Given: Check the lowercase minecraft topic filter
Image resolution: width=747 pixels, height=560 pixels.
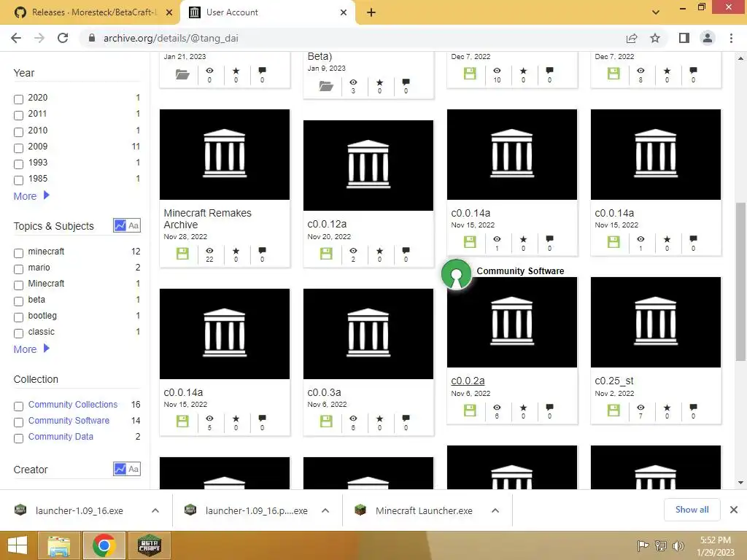Looking at the screenshot, I should click(18, 253).
